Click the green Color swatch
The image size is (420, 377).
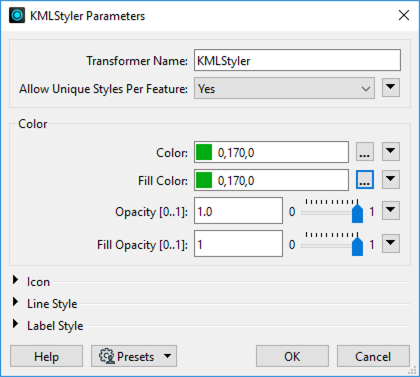point(204,152)
